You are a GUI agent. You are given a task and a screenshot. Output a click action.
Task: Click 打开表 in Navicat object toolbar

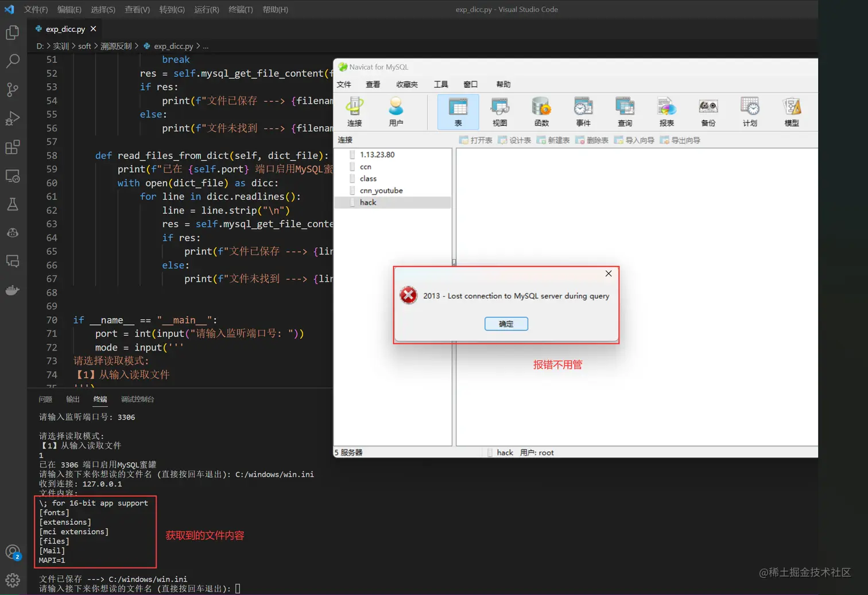tap(476, 140)
